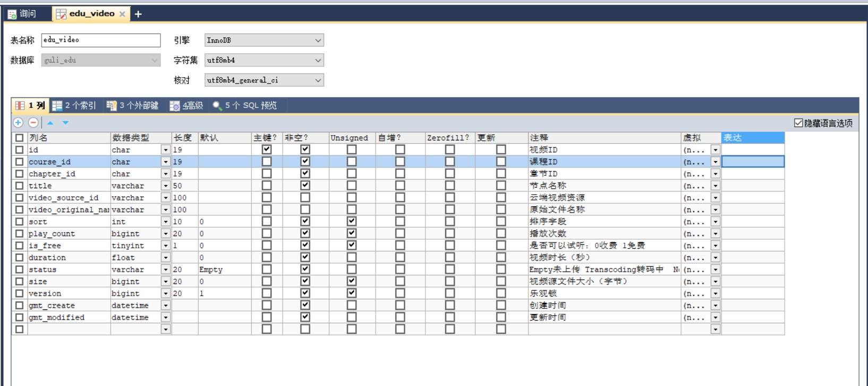This screenshot has height=386, width=868.
Task: Open the 3 个外部键 foreign keys tab
Action: (133, 105)
